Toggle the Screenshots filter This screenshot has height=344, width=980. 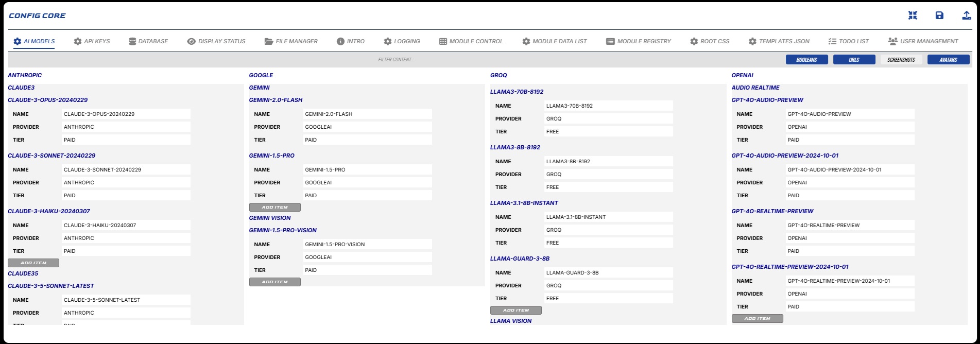point(901,60)
